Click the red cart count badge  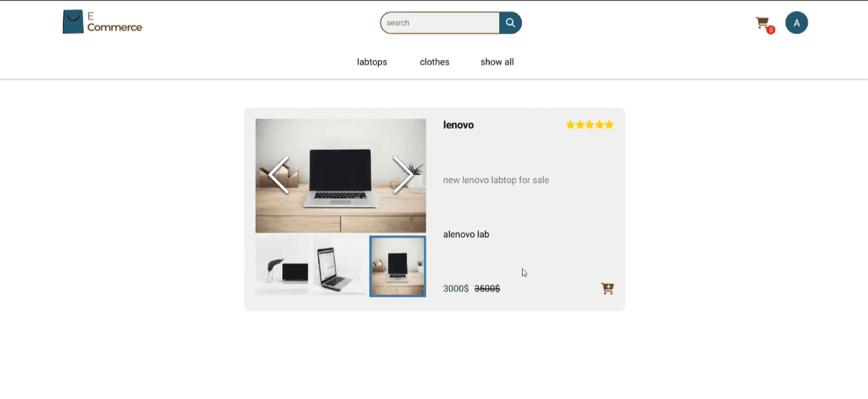tap(771, 30)
